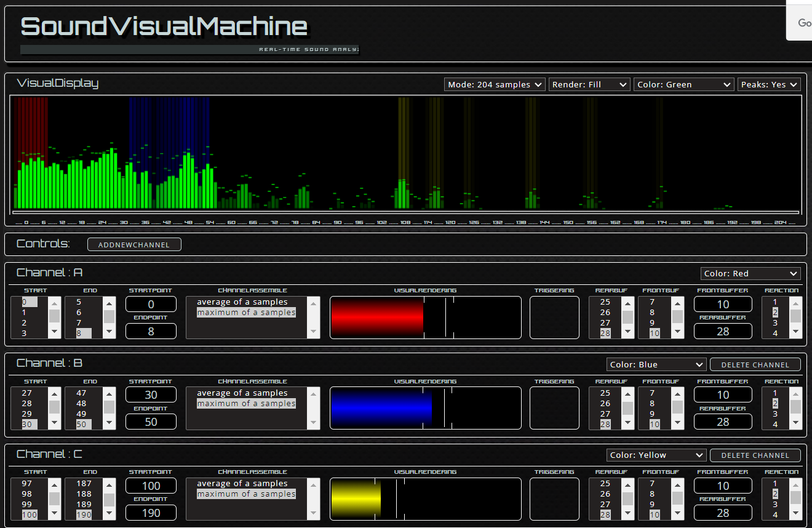Click Channel C TRIGGERING indicator box

(x=554, y=499)
